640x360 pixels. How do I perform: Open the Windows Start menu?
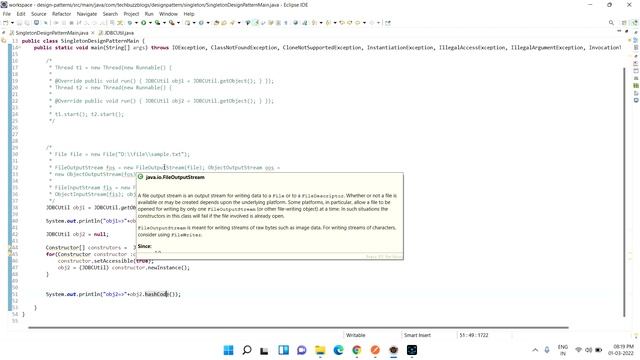pyautogui.click(x=229, y=350)
